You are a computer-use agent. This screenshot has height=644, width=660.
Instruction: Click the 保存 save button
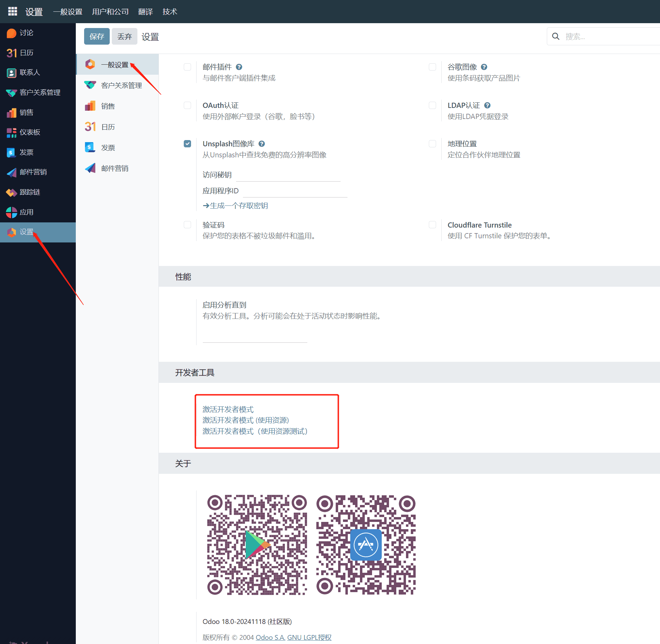tap(97, 36)
